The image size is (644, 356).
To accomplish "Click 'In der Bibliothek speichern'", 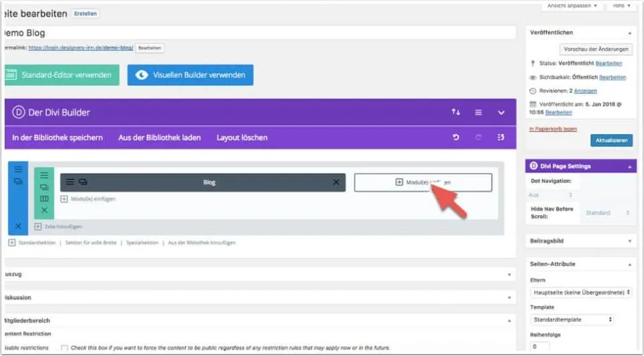I will pyautogui.click(x=58, y=137).
